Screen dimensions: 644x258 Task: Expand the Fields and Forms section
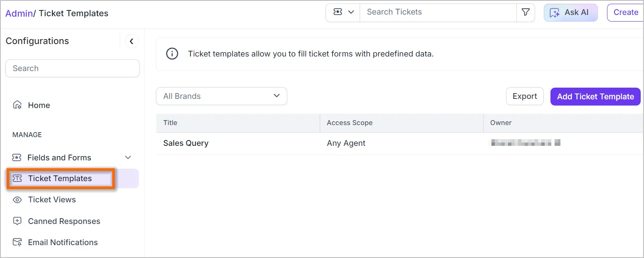coord(128,157)
